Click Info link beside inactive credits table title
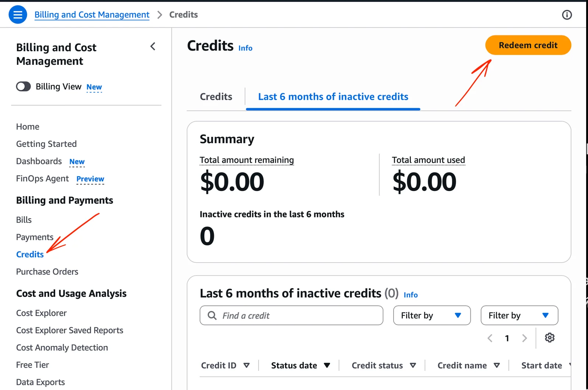 tap(410, 295)
